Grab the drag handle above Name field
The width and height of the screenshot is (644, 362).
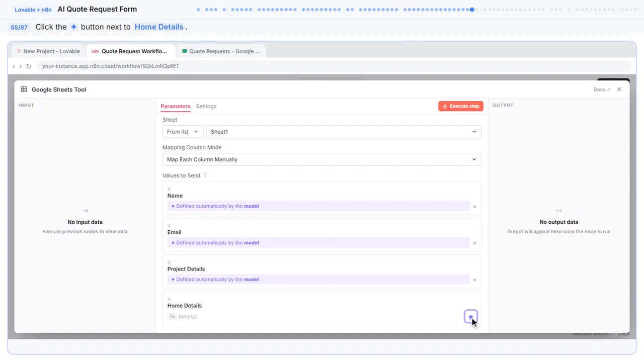pos(169,189)
